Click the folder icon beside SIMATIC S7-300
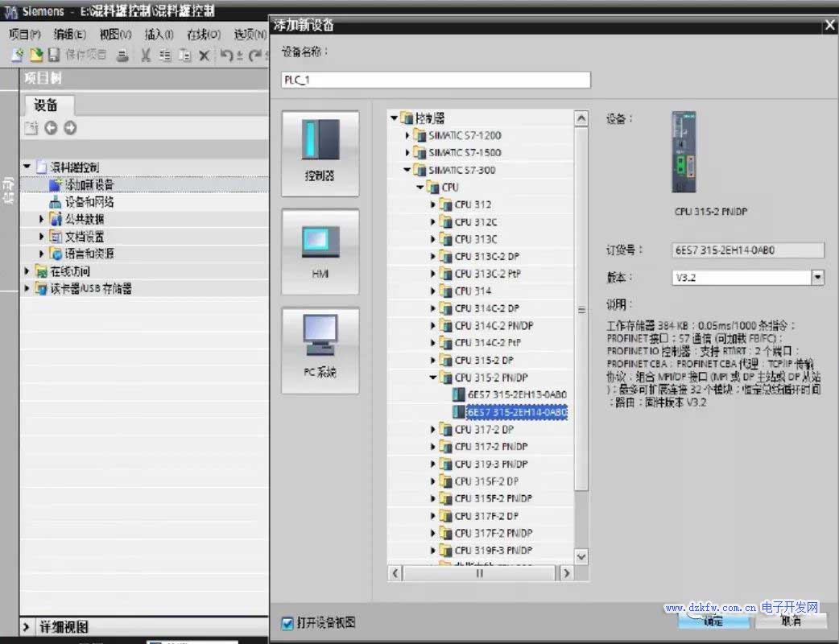The width and height of the screenshot is (839, 644). 419,170
